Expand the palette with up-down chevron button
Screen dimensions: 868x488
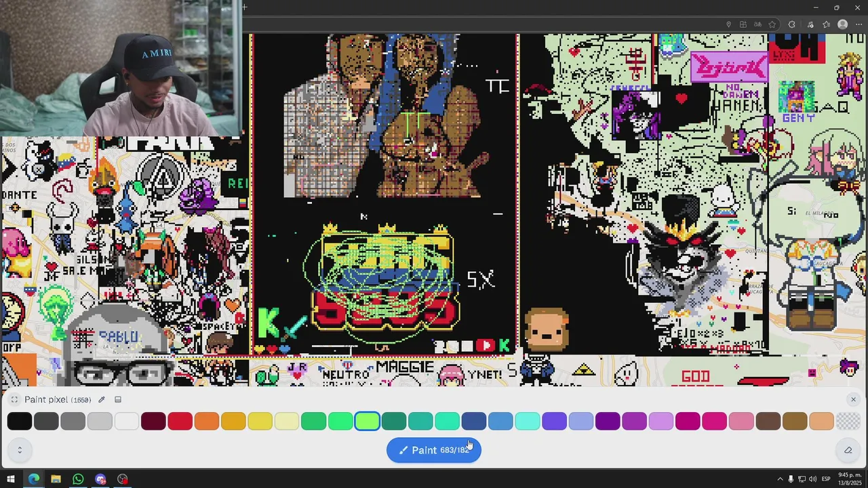tap(20, 450)
